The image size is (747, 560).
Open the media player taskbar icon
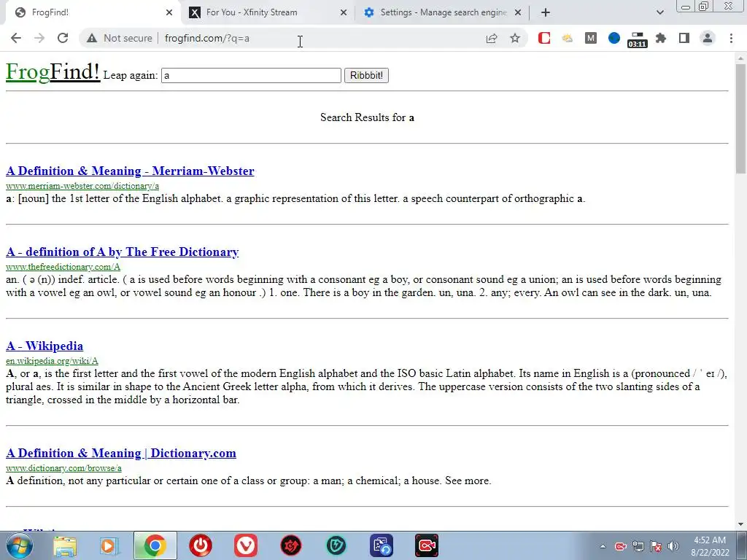[x=109, y=545]
